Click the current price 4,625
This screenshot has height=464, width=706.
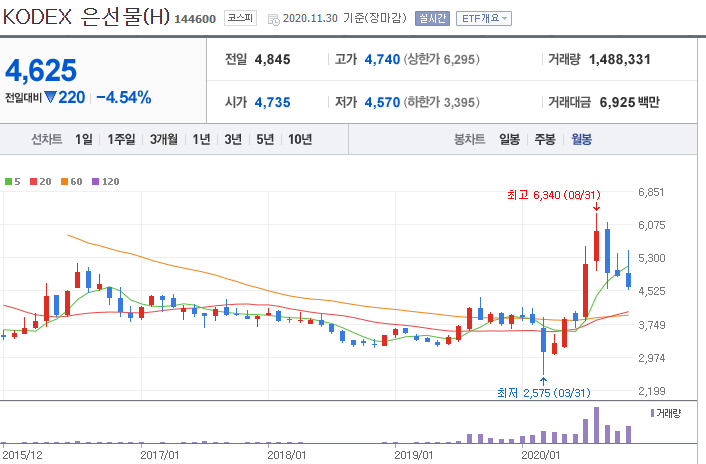click(41, 71)
